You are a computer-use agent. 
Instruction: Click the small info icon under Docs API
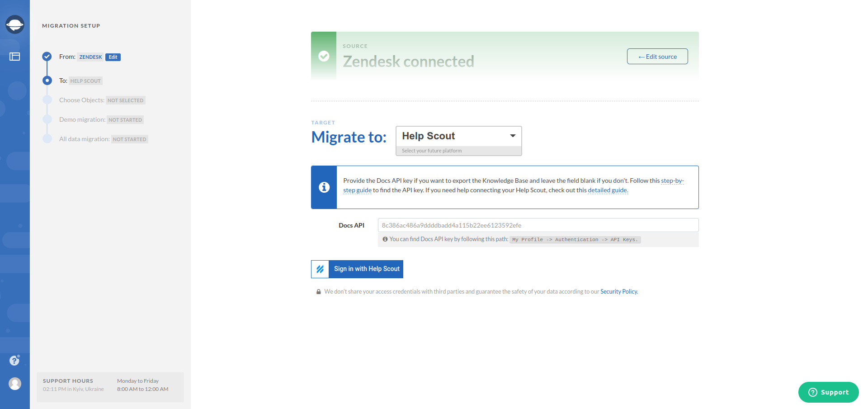point(385,239)
